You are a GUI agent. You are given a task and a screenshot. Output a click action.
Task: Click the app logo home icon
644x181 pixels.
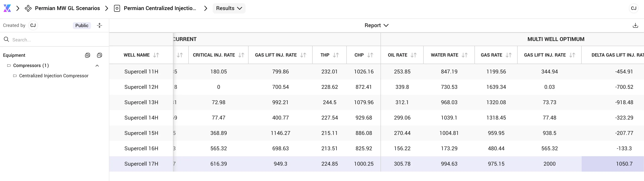[x=7, y=8]
